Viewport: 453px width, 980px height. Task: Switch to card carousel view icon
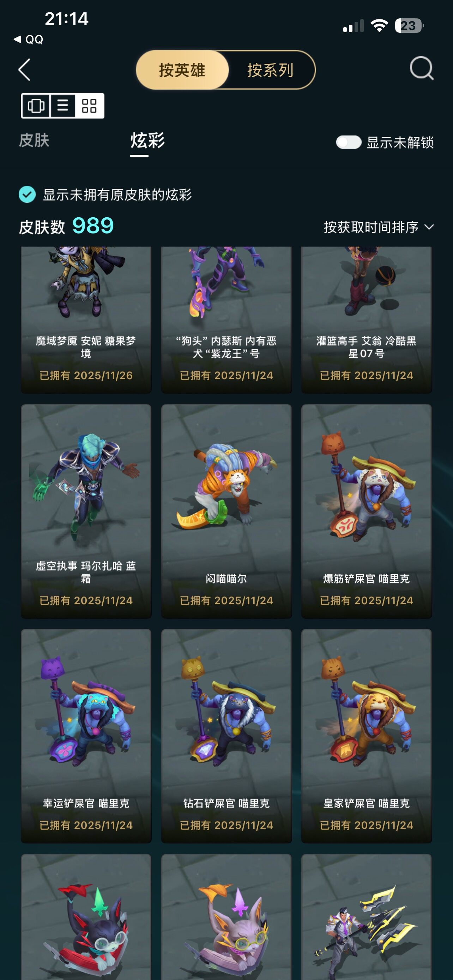(36, 106)
